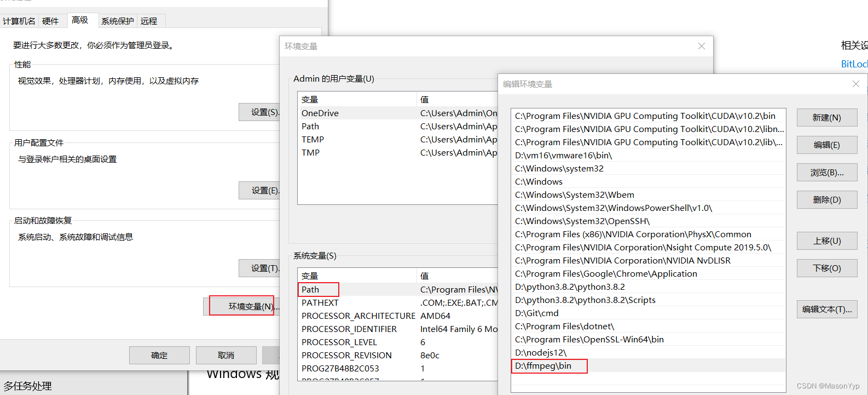Screen dimensions: 868x395
Task: Click the 环境变量(N) button
Action: [242, 306]
